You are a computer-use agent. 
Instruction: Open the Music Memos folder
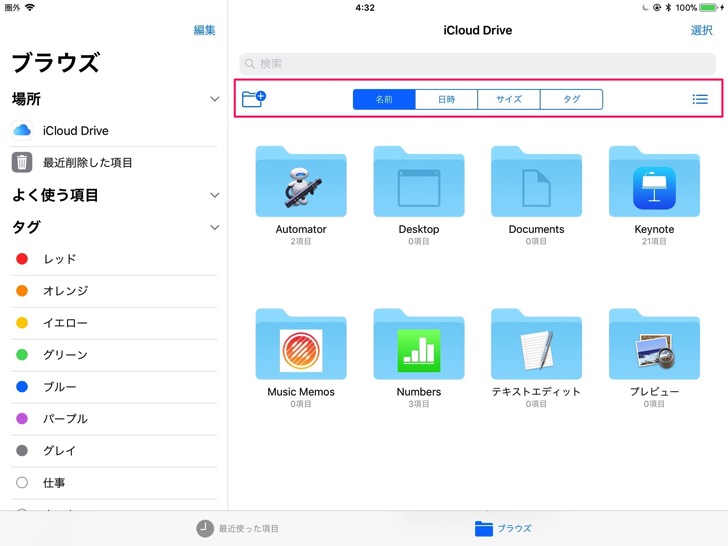coord(301,344)
